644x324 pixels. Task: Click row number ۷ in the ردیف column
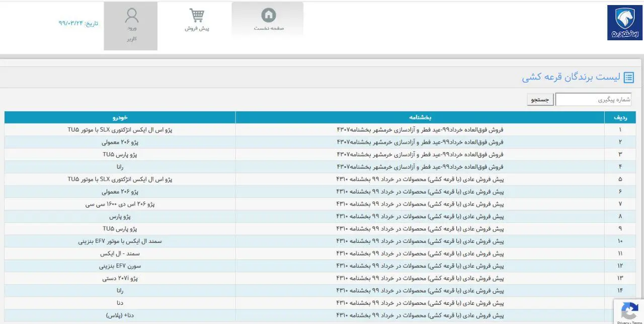pos(620,204)
